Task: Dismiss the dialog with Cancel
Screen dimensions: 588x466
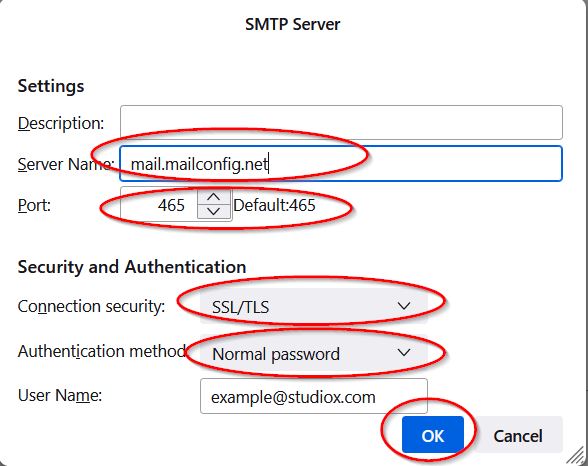Action: pos(518,435)
